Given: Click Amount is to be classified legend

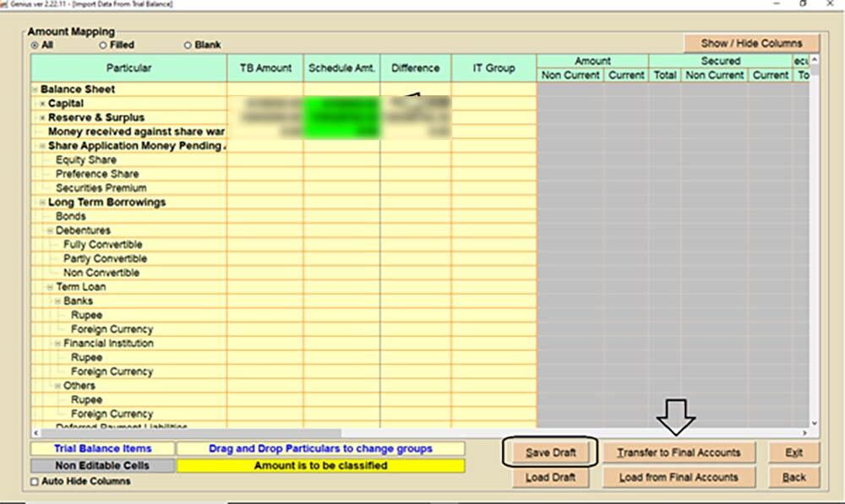Looking at the screenshot, I should (320, 466).
